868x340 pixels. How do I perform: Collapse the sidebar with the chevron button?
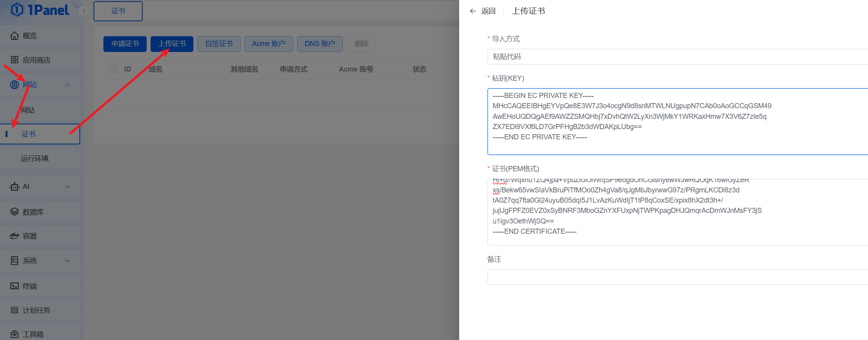pos(83,11)
